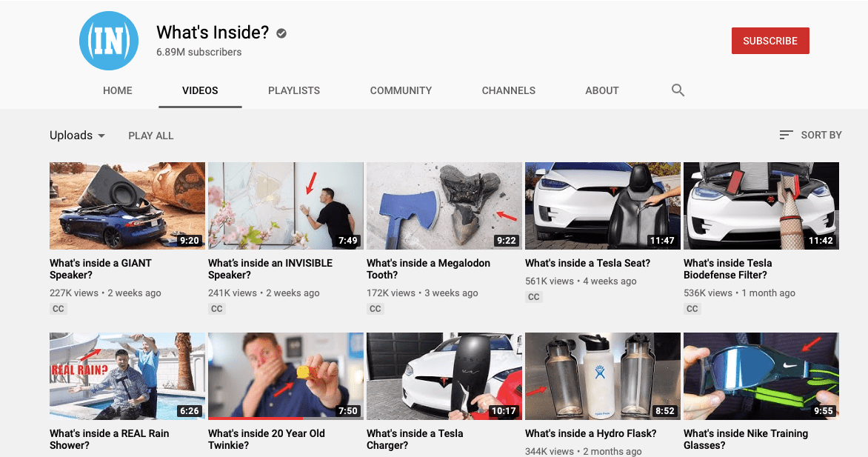Click CC badge under Tesla Seat video
Screen dimensions: 868x457
coord(534,297)
